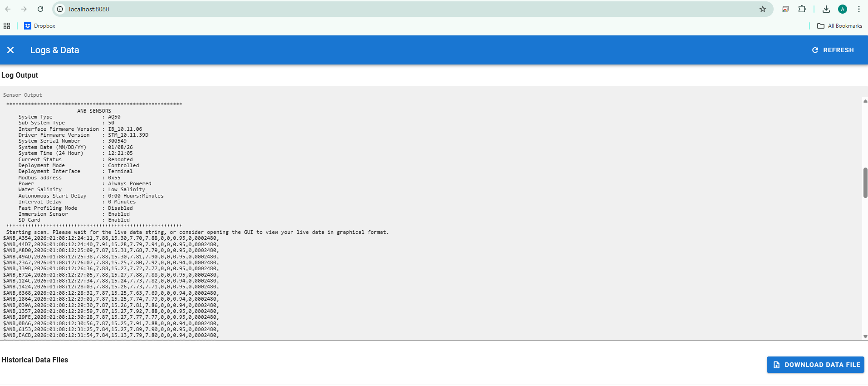The height and width of the screenshot is (386, 868).
Task: Click the $ANB,124C data row
Action: 111,281
